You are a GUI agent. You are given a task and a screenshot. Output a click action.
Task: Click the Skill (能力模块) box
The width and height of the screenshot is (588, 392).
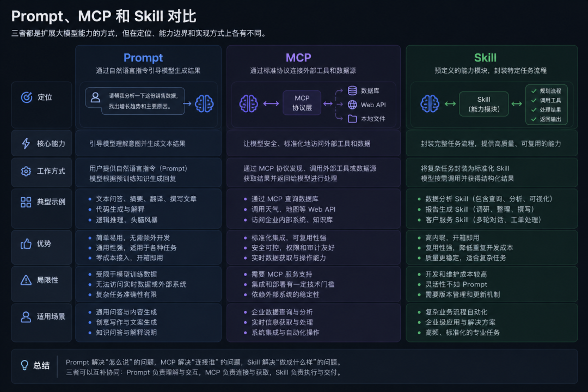tap(484, 104)
